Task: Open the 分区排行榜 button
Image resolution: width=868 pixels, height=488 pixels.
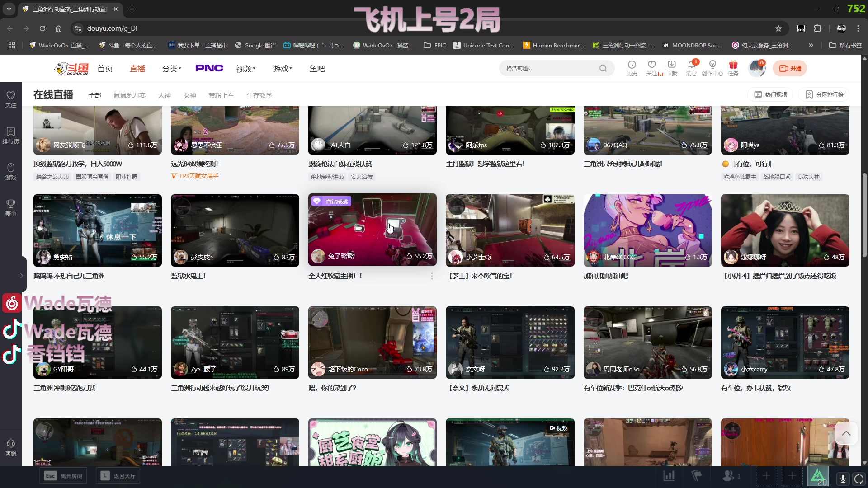Action: click(825, 94)
